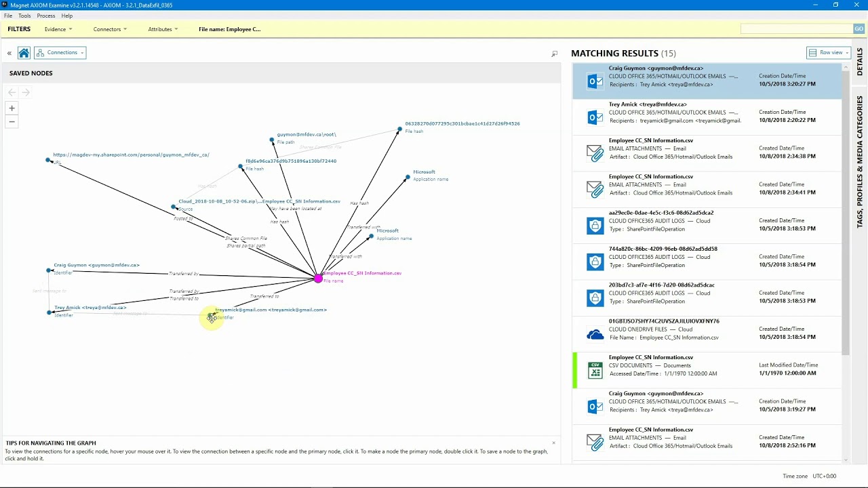
Task: Click the GO search button
Action: click(x=859, y=29)
